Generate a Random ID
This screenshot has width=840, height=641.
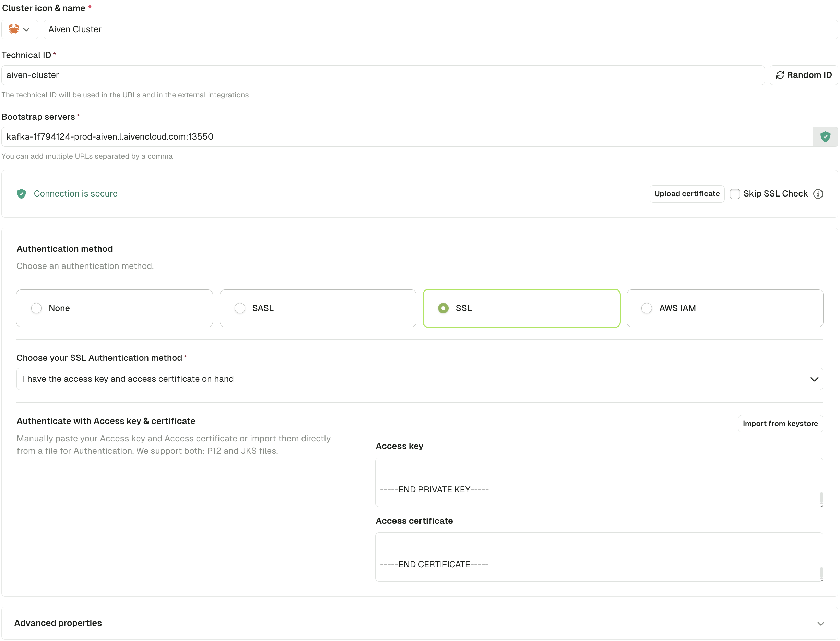pos(803,75)
